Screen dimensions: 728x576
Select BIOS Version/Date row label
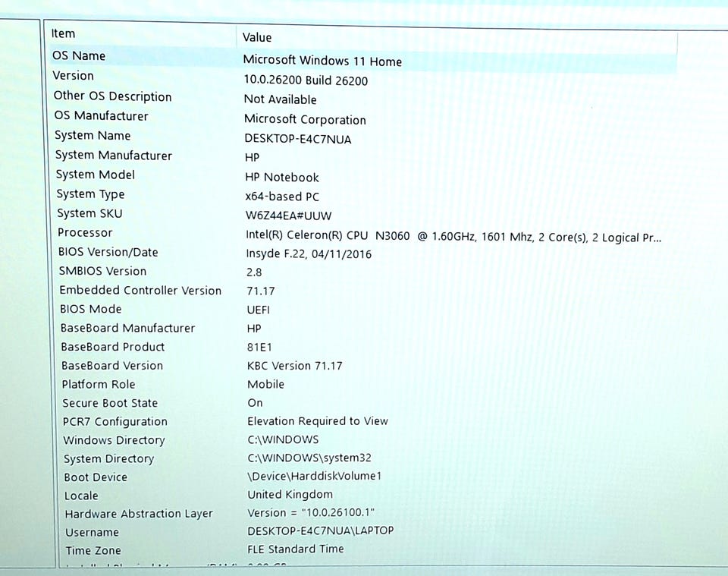(x=108, y=252)
